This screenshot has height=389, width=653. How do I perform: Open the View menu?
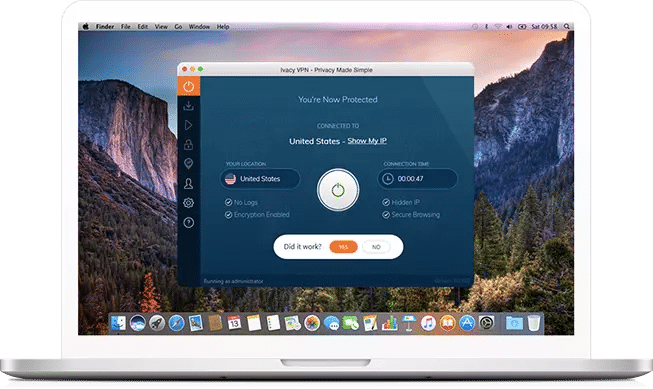161,27
